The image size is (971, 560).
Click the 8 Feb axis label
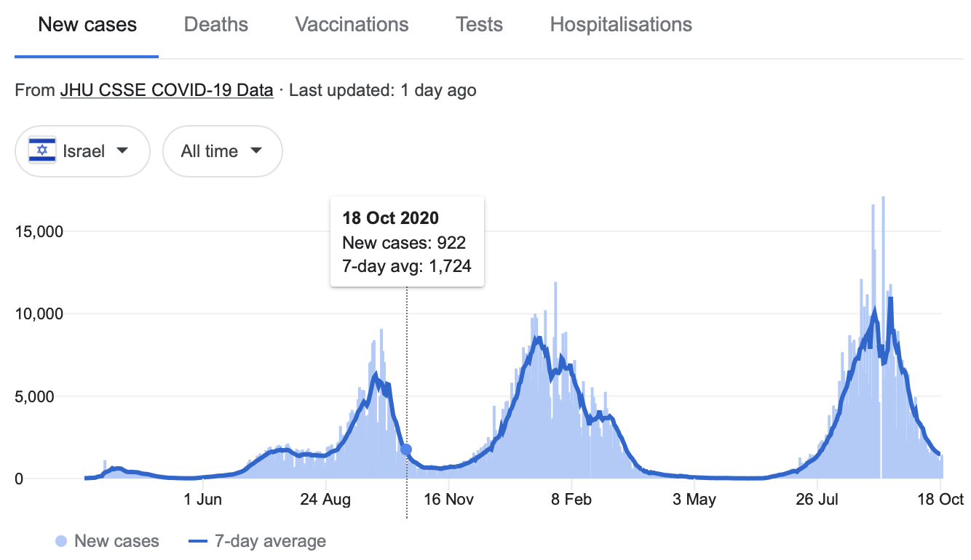[571, 500]
